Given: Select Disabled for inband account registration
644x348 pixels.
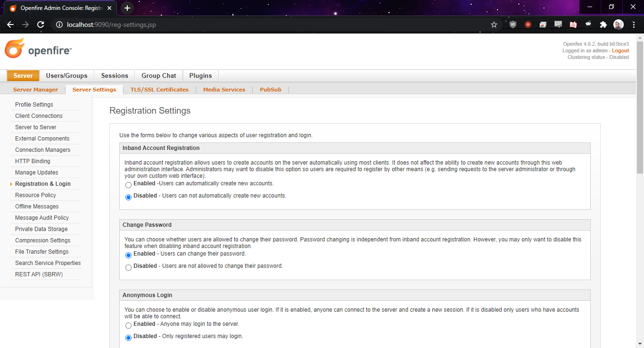Looking at the screenshot, I should click(x=128, y=198).
